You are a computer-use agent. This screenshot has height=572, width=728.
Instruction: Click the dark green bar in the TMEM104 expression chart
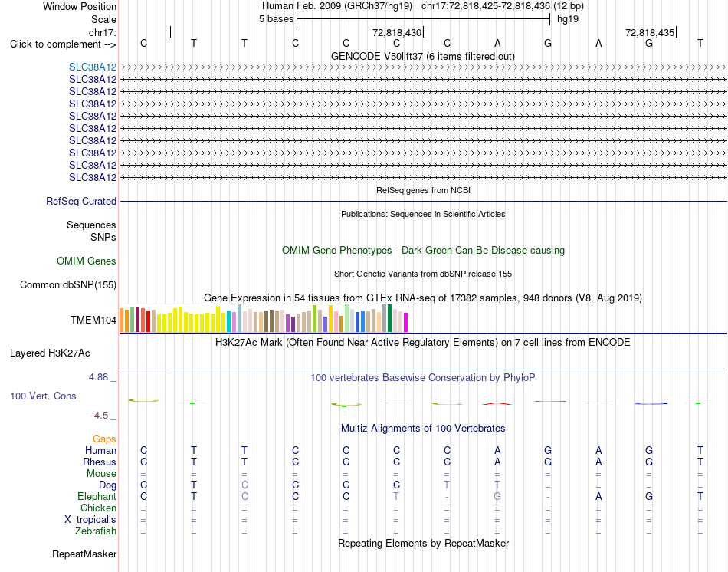[389, 318]
